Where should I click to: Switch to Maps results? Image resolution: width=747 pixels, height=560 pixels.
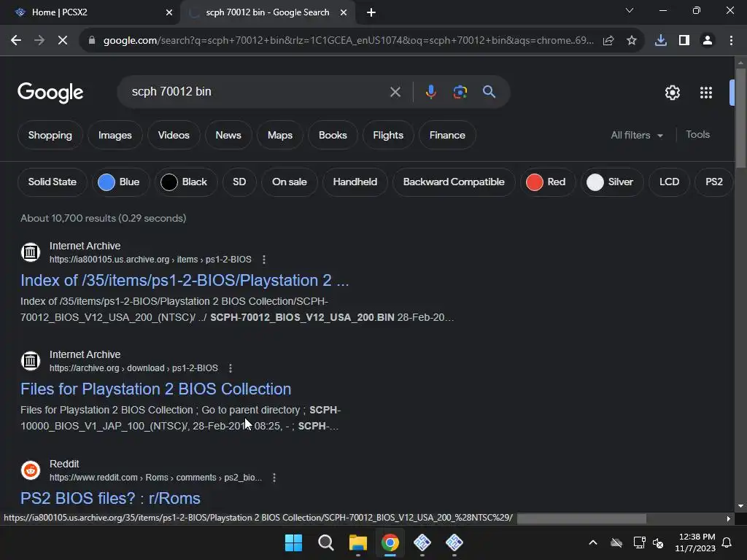coord(280,135)
